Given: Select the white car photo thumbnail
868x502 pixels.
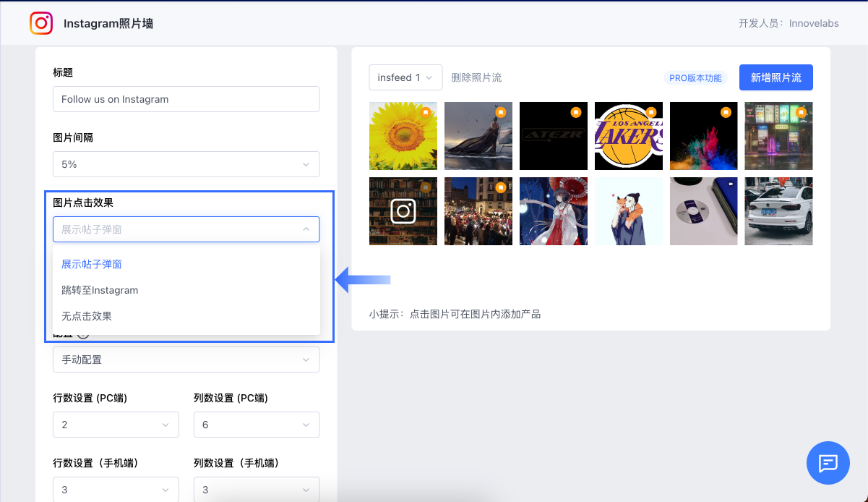Looking at the screenshot, I should [x=778, y=211].
